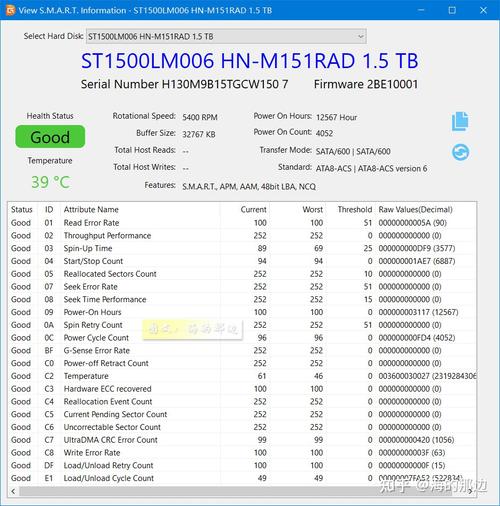500x506 pixels.
Task: Select the Uncorrectable Sector Count row
Action: click(x=242, y=427)
